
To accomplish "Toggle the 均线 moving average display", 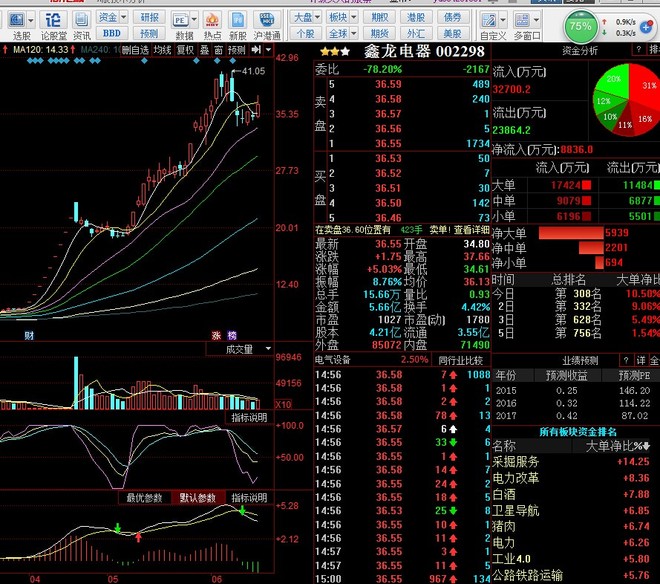I will [162, 50].
